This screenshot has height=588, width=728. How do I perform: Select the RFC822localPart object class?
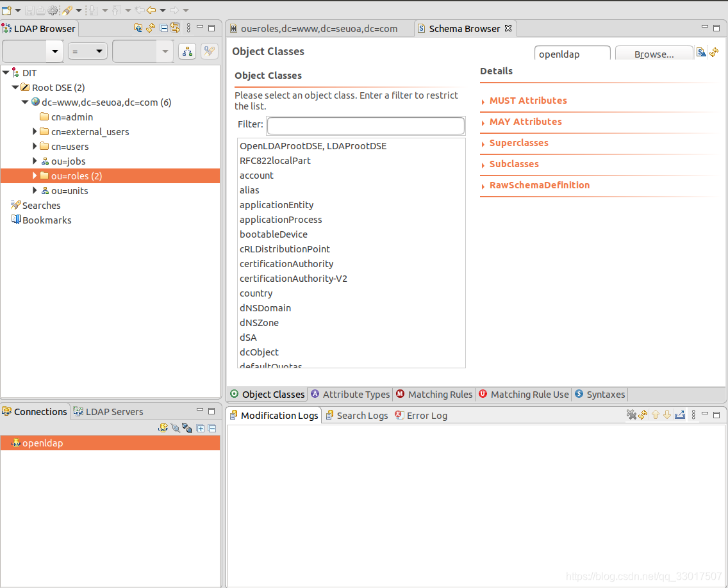coord(275,161)
